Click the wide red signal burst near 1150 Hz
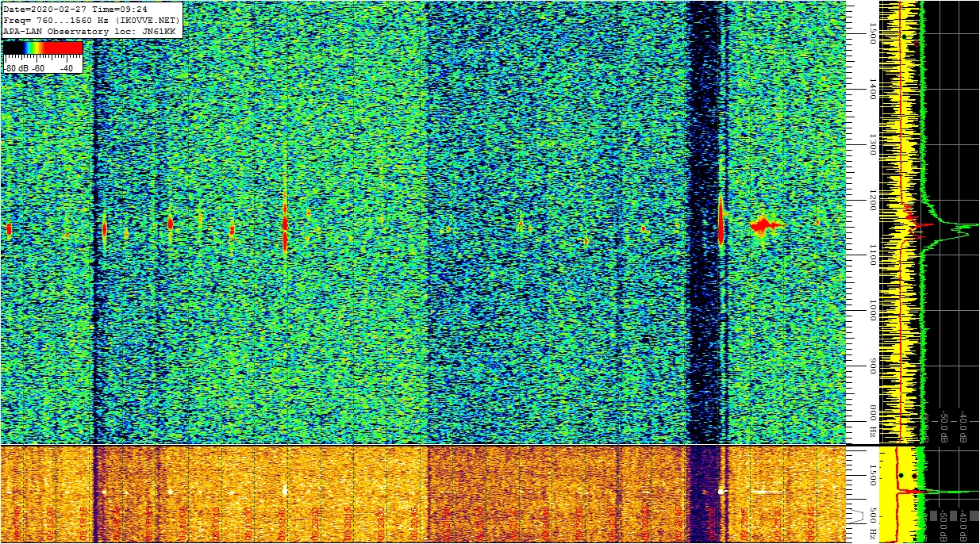 [766, 225]
